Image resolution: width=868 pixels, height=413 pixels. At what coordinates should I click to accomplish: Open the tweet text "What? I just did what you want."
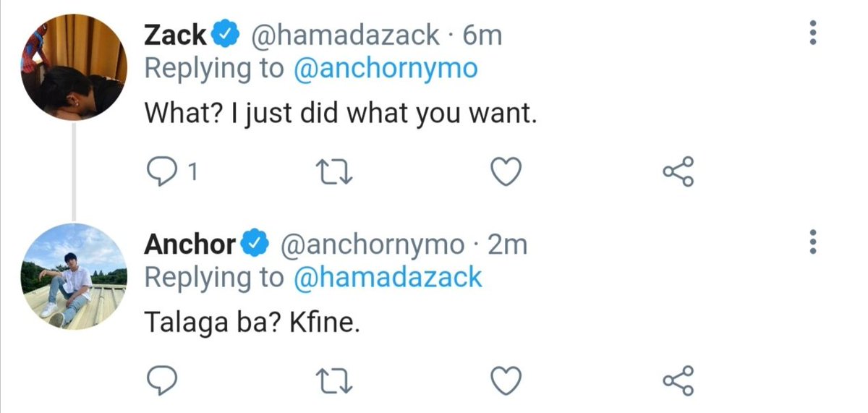coord(340,112)
